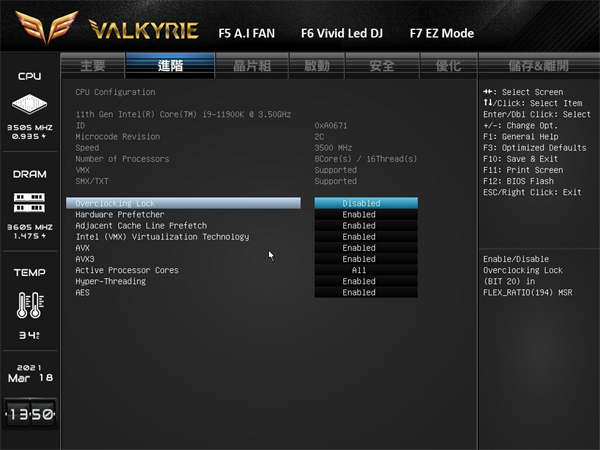600x450 pixels.
Task: Click the Valkyrie winged logo
Action: 47,27
